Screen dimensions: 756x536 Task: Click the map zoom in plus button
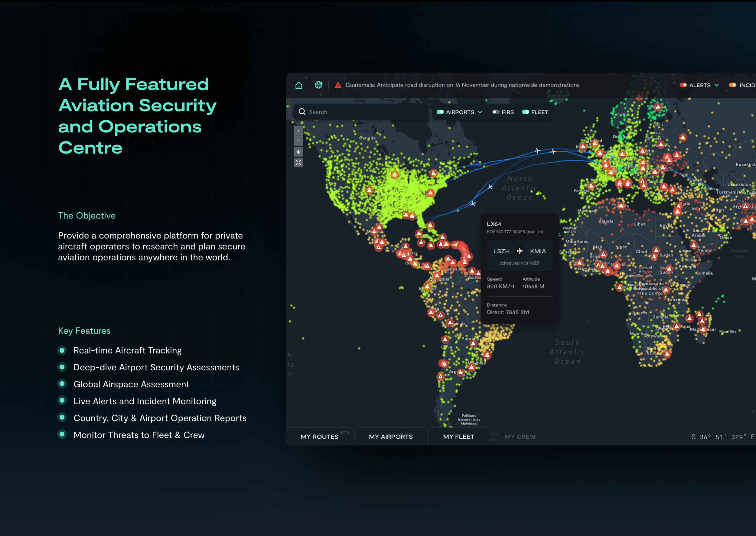(298, 131)
